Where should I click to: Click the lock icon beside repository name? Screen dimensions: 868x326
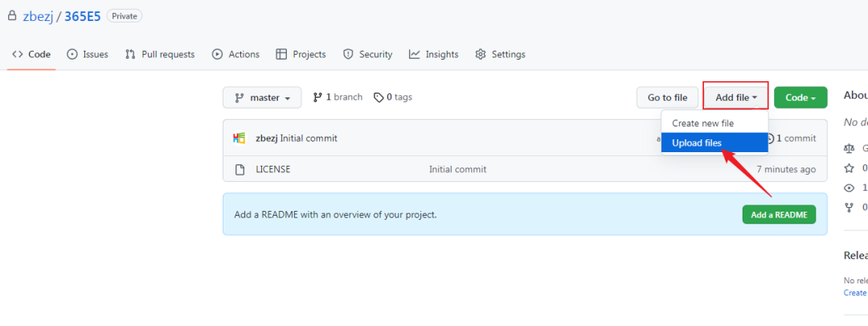point(12,15)
